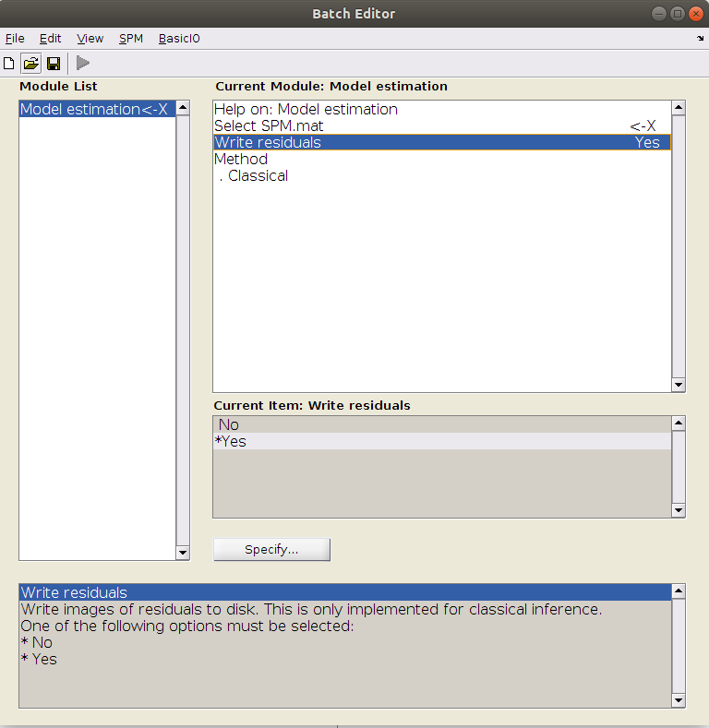The height and width of the screenshot is (728, 709).
Task: Open the File menu
Action: point(15,39)
